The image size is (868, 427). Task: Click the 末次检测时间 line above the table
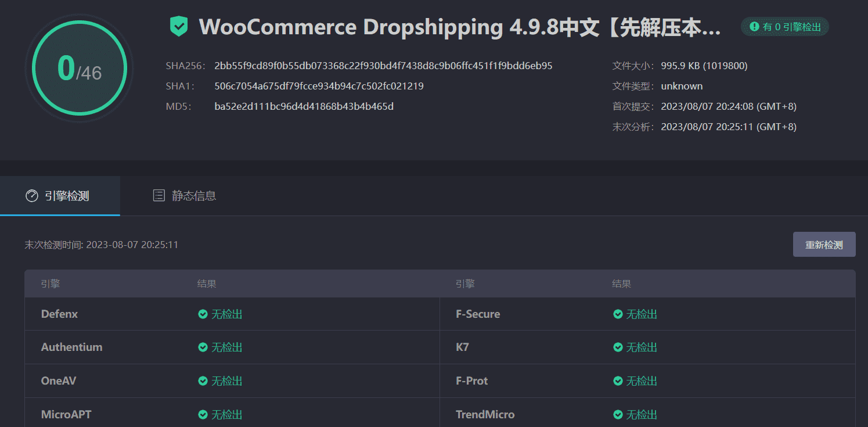coord(101,245)
